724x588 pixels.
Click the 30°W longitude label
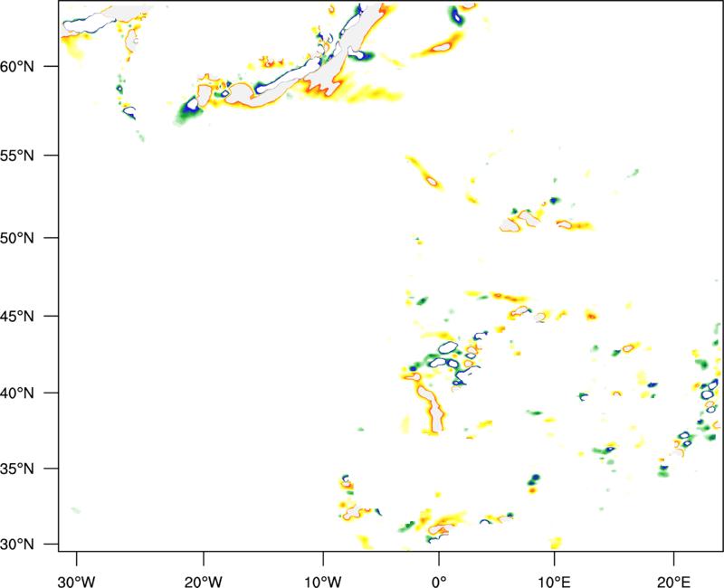76,582
